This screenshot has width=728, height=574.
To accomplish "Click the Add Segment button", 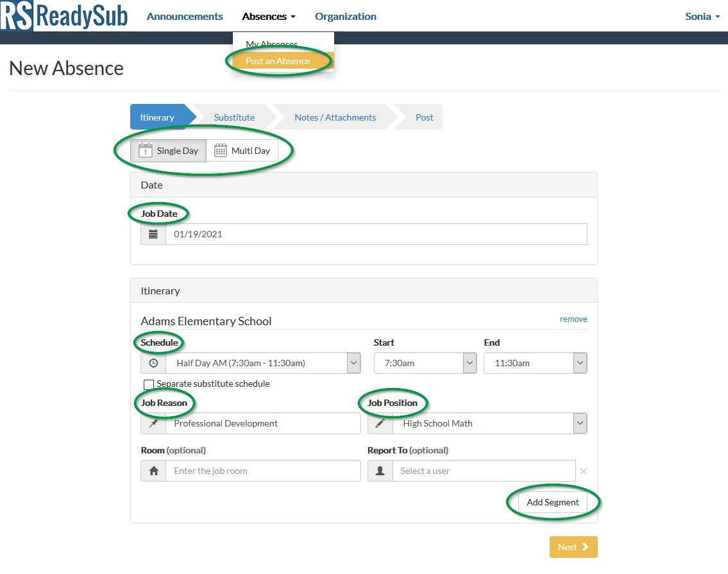I will pos(552,502).
